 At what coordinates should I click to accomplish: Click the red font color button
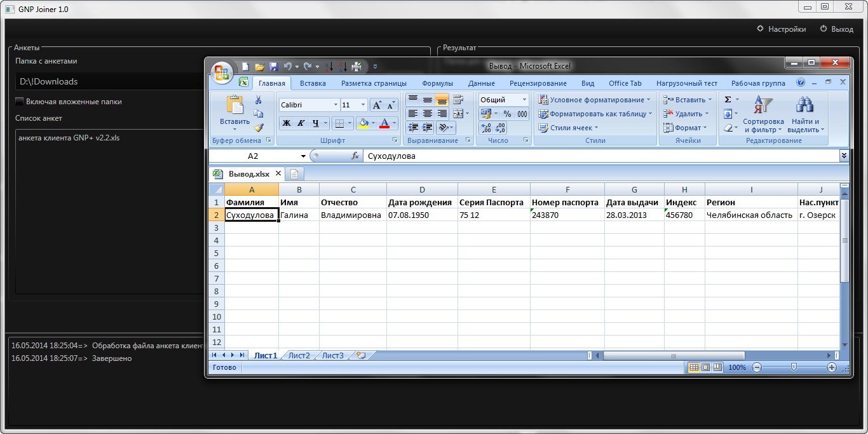click(x=384, y=123)
